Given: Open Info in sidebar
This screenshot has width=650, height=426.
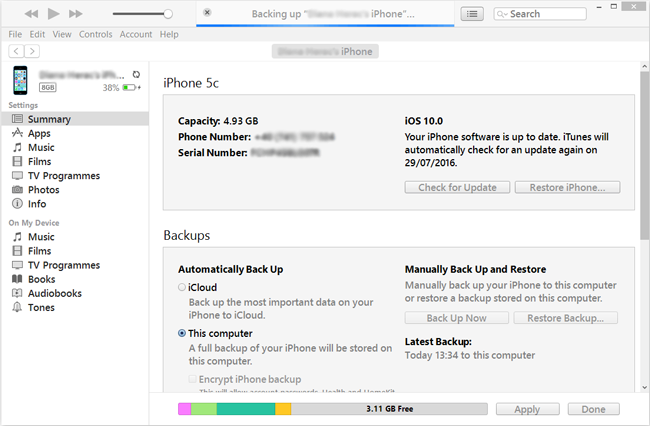Looking at the screenshot, I should tap(75, 204).
